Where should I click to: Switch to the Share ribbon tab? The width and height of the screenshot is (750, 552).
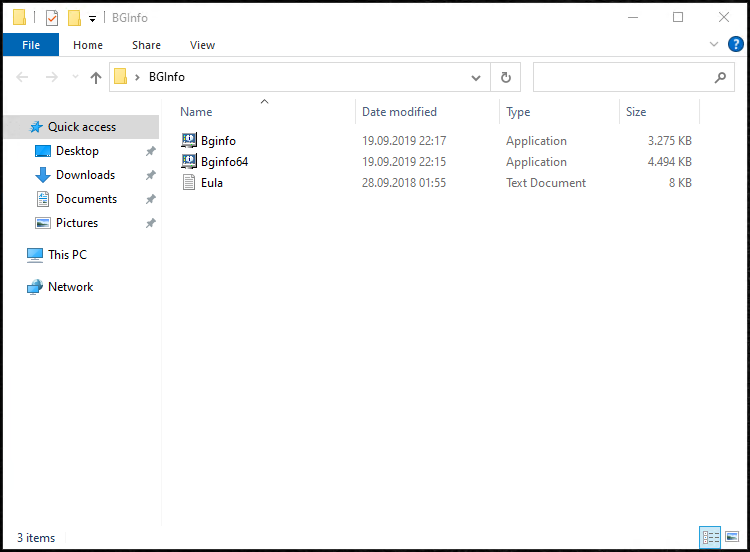pyautogui.click(x=146, y=45)
